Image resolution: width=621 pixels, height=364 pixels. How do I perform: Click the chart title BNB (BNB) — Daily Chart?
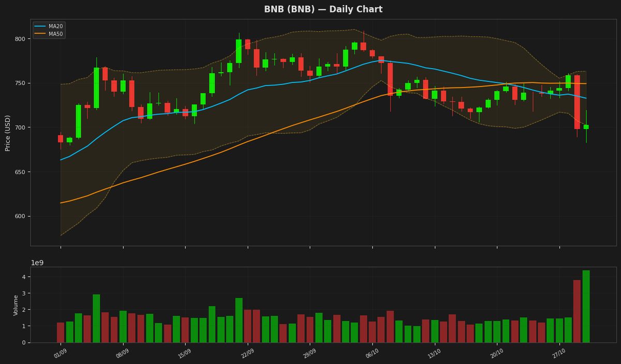(323, 9)
